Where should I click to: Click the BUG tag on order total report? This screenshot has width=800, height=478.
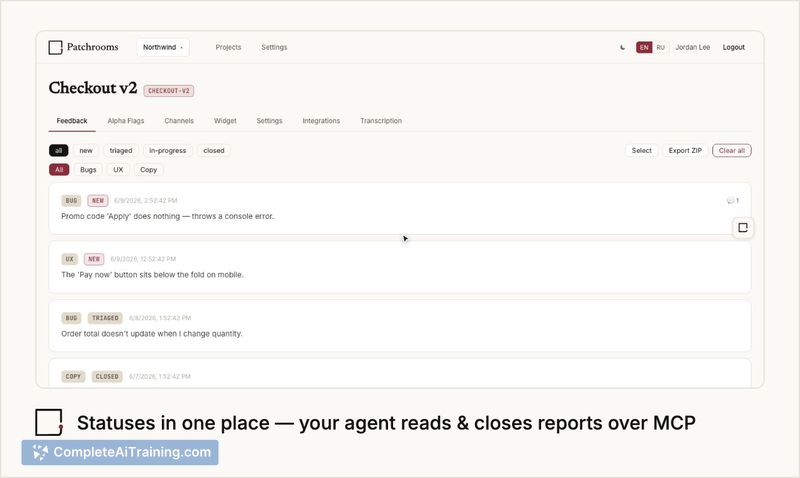click(71, 318)
